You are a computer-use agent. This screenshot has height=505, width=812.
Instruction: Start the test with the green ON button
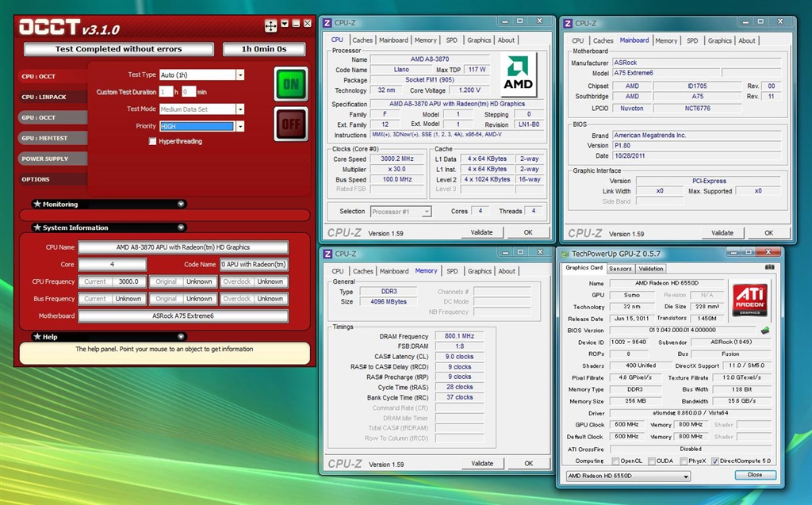[291, 84]
